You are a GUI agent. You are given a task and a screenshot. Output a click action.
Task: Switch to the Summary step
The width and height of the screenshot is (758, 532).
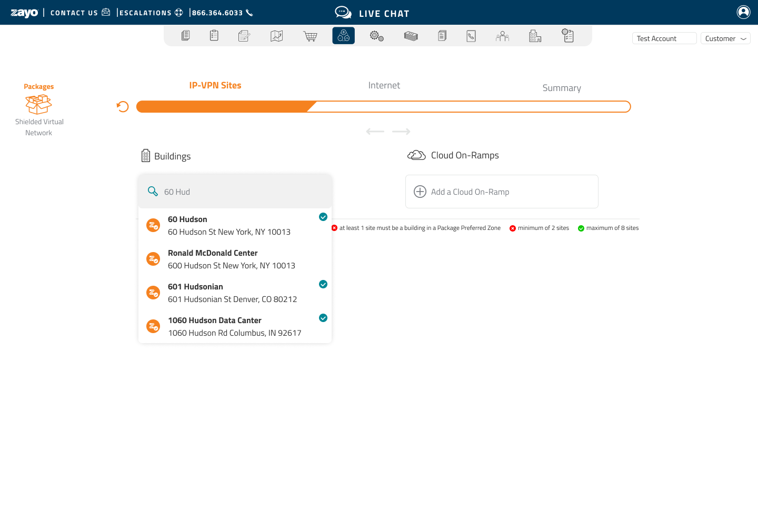tap(562, 88)
